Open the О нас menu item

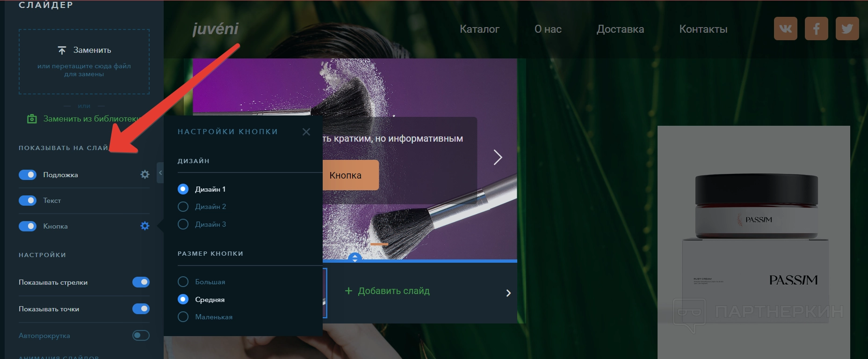click(x=548, y=29)
